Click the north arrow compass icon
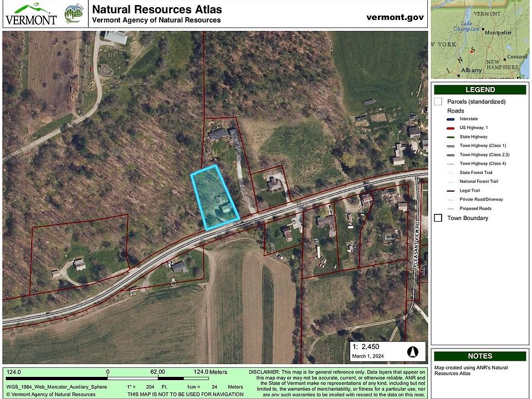The image size is (532, 399). tap(412, 352)
